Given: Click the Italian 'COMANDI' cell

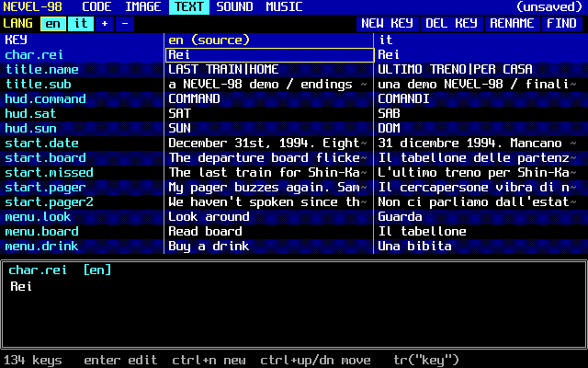Looking at the screenshot, I should [481, 98].
